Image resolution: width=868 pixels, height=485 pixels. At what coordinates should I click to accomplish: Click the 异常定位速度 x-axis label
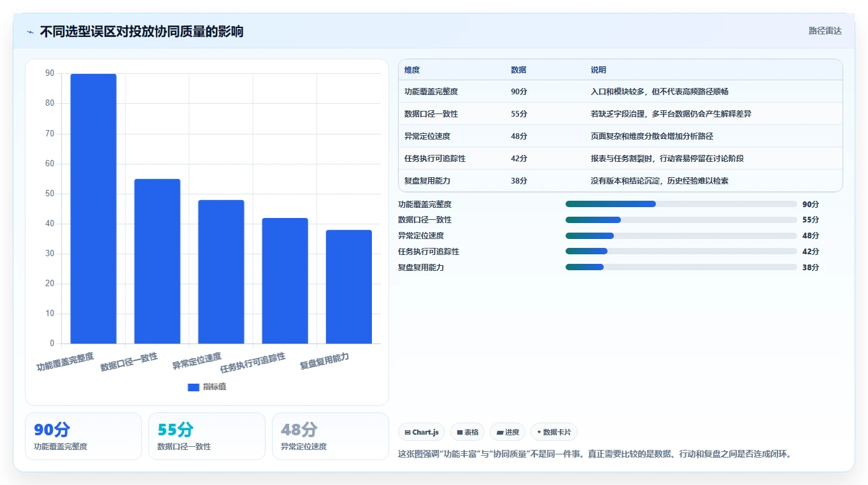click(x=197, y=361)
